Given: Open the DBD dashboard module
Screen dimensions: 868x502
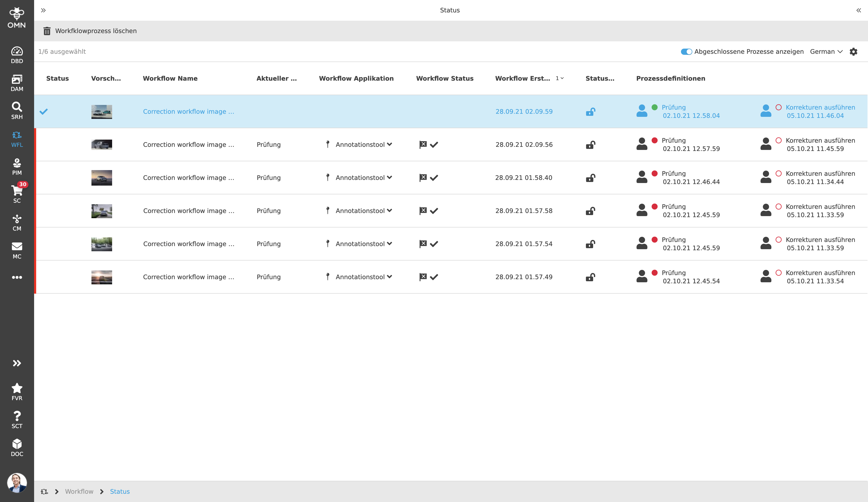Looking at the screenshot, I should pyautogui.click(x=17, y=55).
